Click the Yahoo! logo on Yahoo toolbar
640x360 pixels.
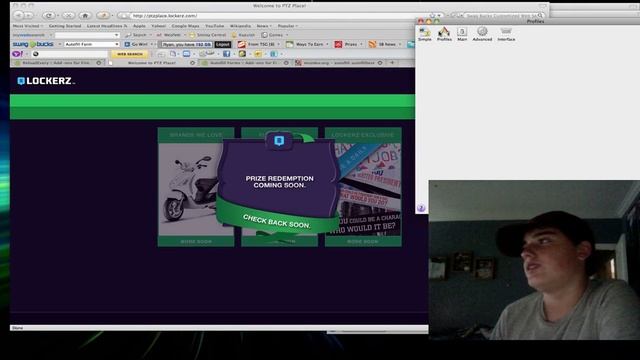17,54
